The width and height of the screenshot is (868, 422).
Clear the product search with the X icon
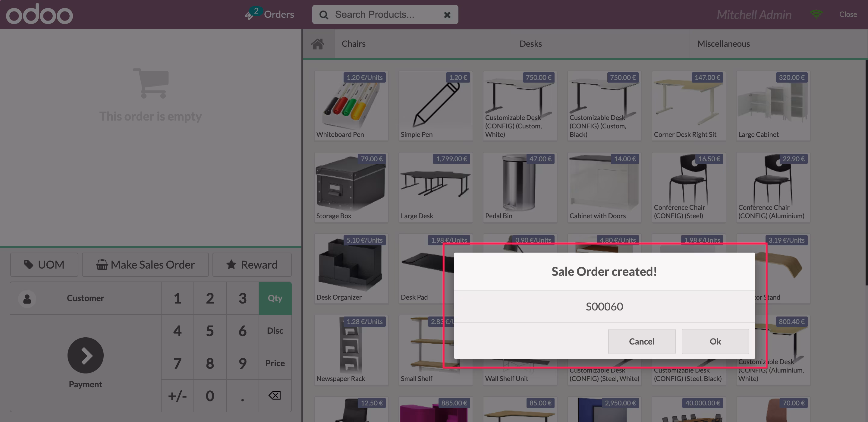point(447,15)
